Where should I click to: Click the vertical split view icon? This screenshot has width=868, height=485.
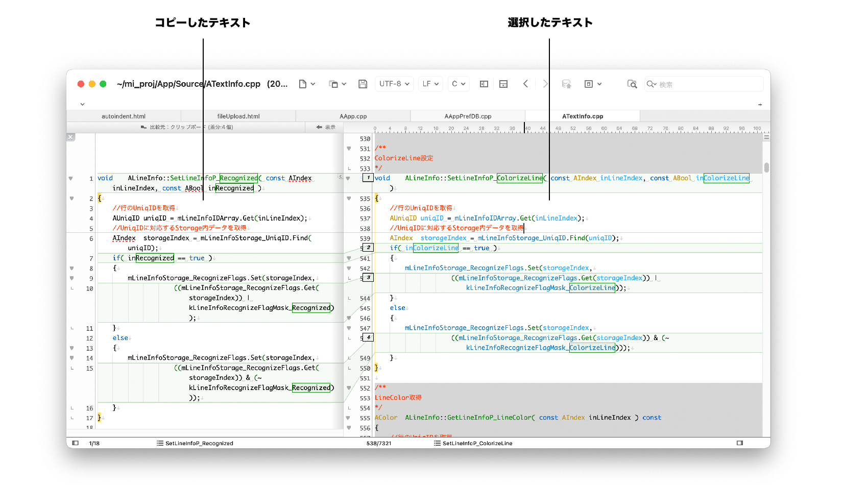coord(484,84)
